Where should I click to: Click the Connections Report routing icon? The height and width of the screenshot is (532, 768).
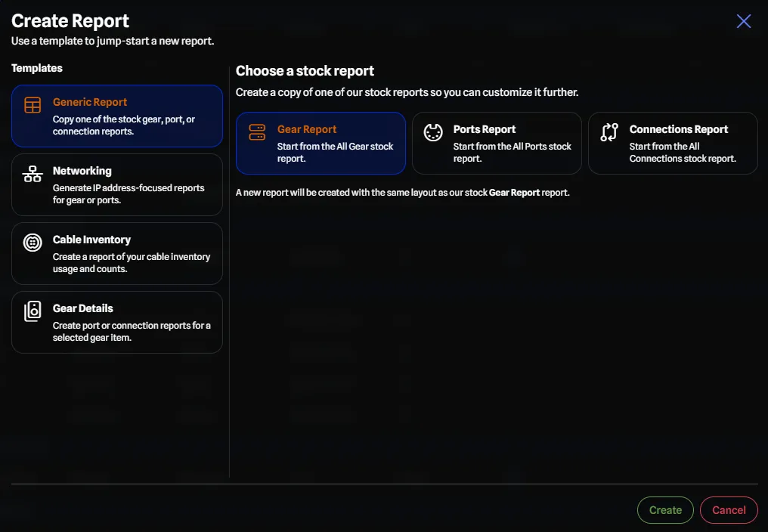pos(609,132)
